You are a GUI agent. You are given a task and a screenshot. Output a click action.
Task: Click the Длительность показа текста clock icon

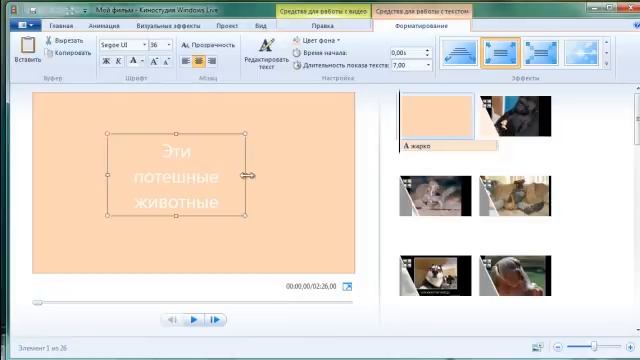click(x=297, y=65)
